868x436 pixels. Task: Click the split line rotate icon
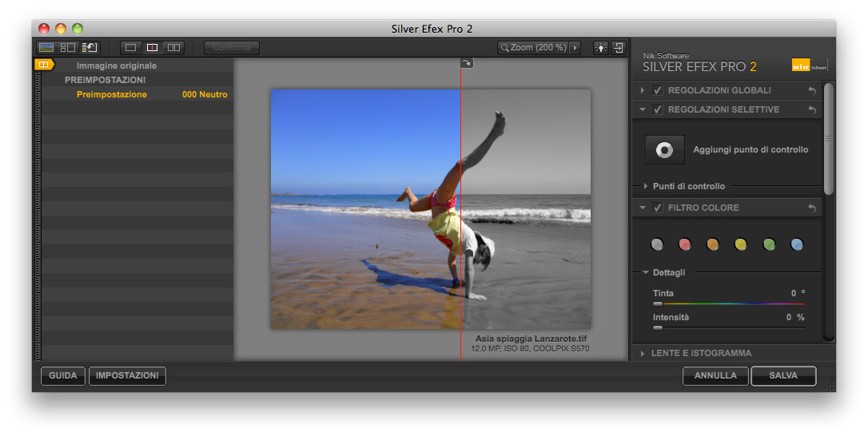click(467, 63)
